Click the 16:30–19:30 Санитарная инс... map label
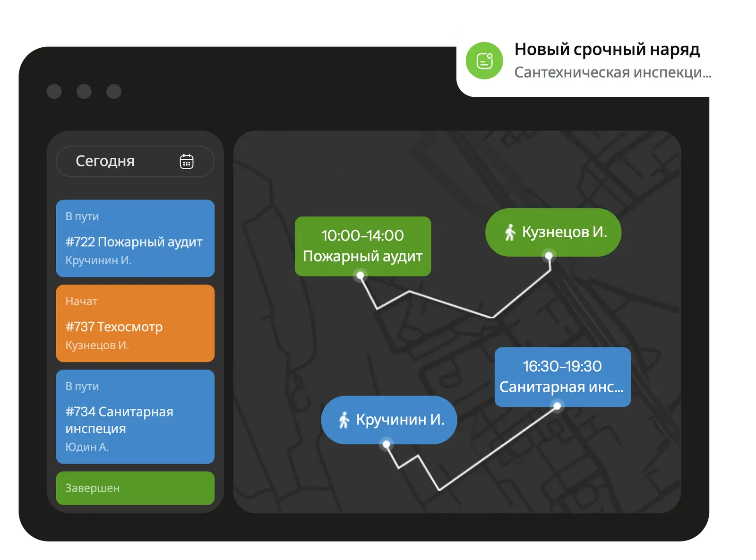The width and height of the screenshot is (756, 560). [x=562, y=376]
